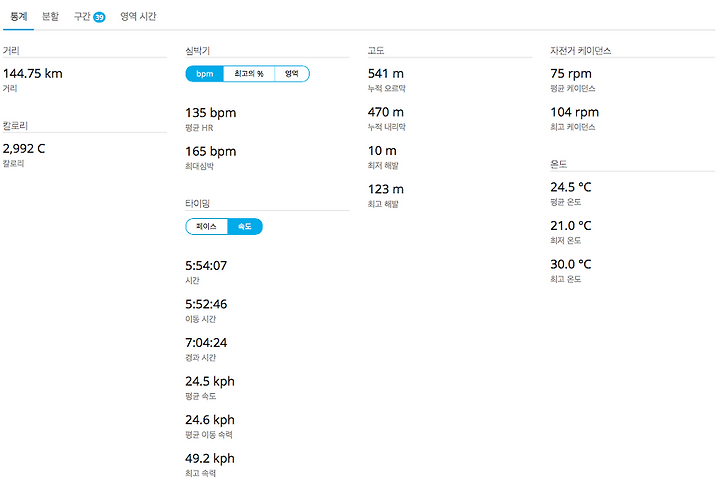Viewport: 720px width, 493px height.
Task: Click the 고도 section heading
Action: [376, 51]
